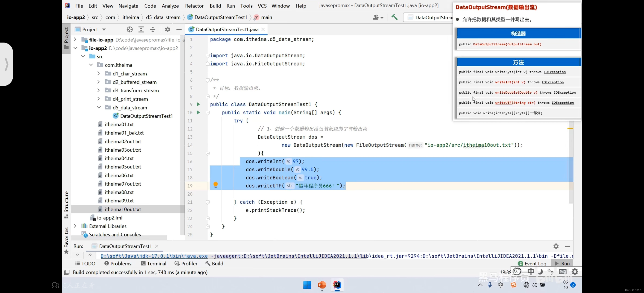Viewport: 644px width, 293px height.
Task: Collapse d5_data_stream package
Action: tap(99, 107)
